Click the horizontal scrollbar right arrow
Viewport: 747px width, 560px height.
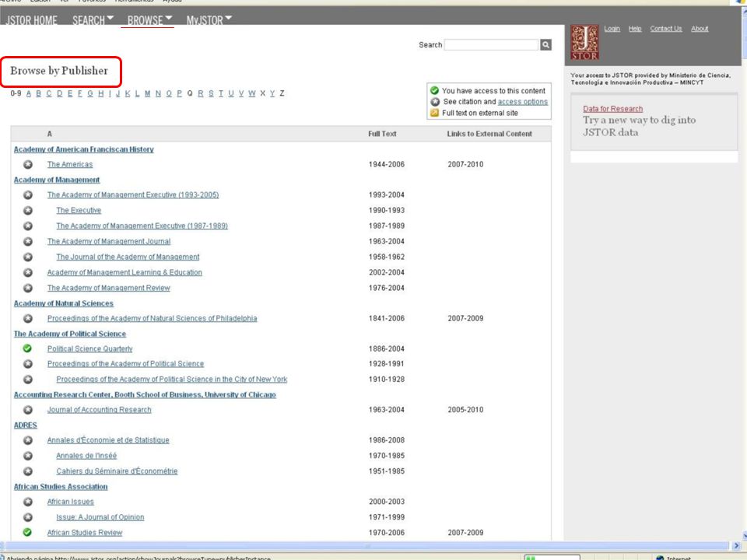click(737, 546)
